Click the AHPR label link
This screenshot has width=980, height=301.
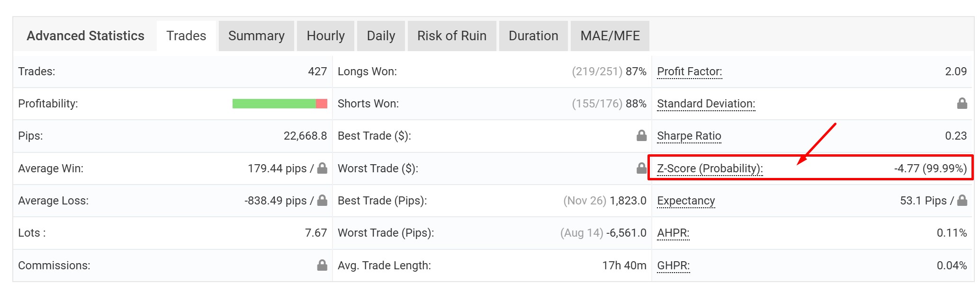tap(673, 233)
